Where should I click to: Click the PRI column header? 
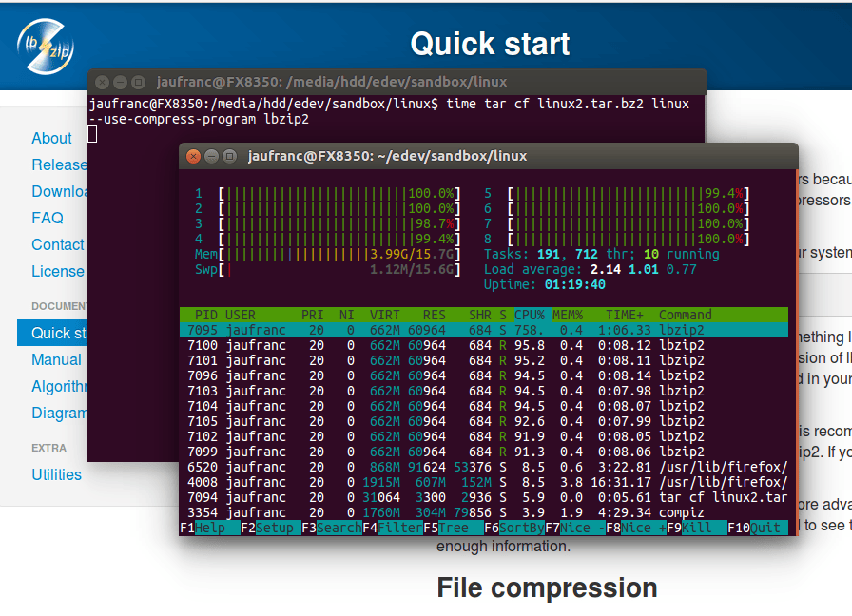(x=313, y=315)
